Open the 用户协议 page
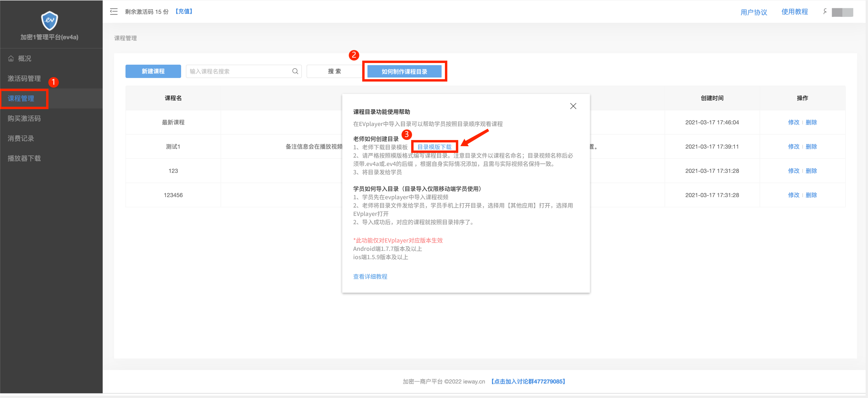The height and width of the screenshot is (398, 868). [754, 11]
